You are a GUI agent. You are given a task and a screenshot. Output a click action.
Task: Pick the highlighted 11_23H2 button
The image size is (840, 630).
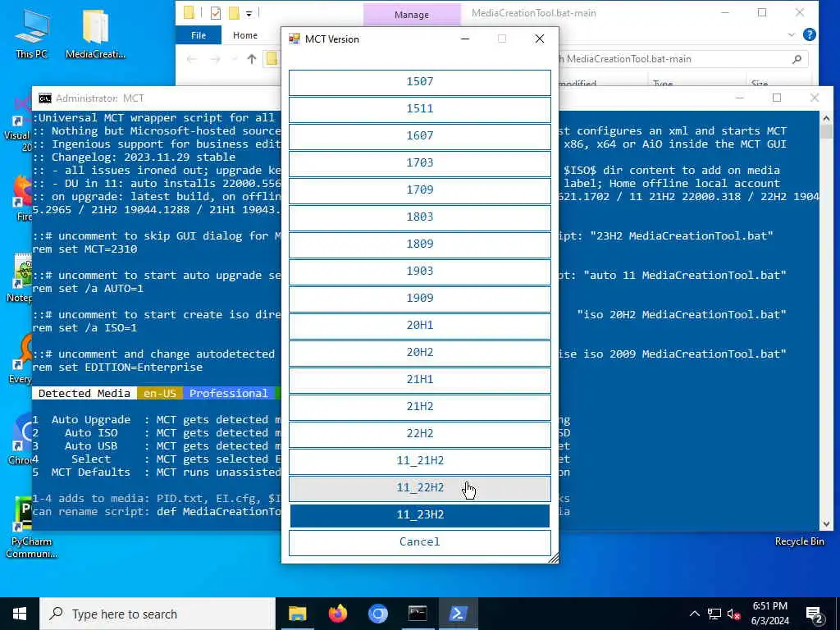419,515
